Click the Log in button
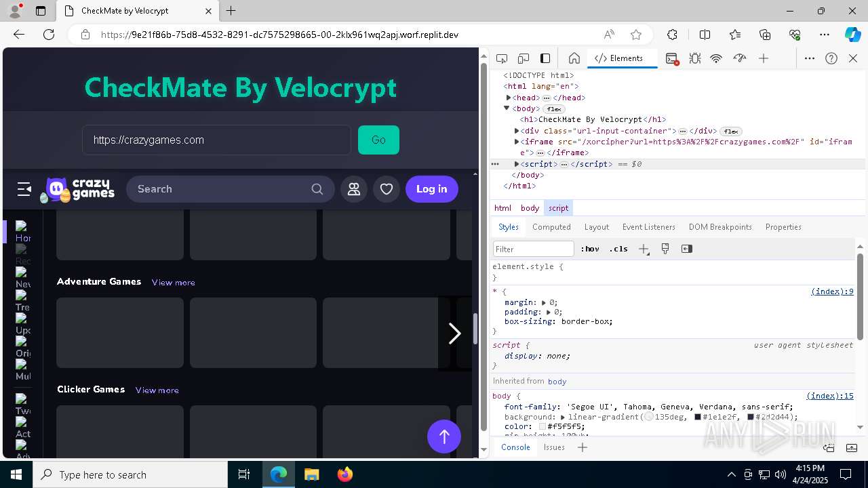The height and width of the screenshot is (488, 868). click(431, 189)
